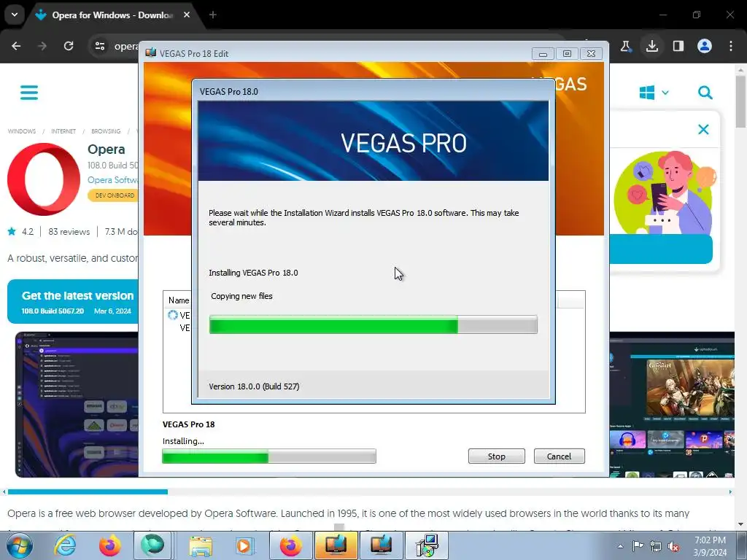Click the Windows platform logo icon
The image size is (747, 560).
647,93
